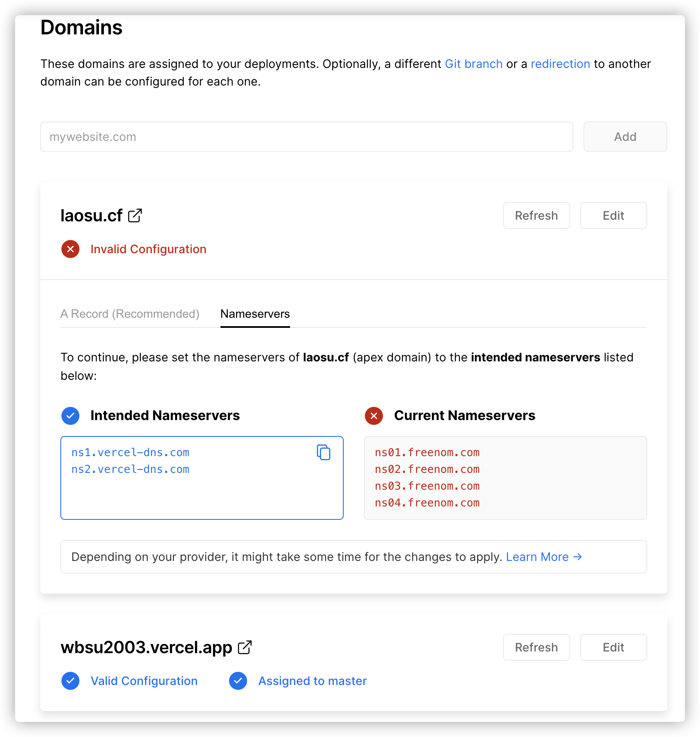700x737 pixels.
Task: Follow the Git branch link
Action: pyautogui.click(x=474, y=64)
